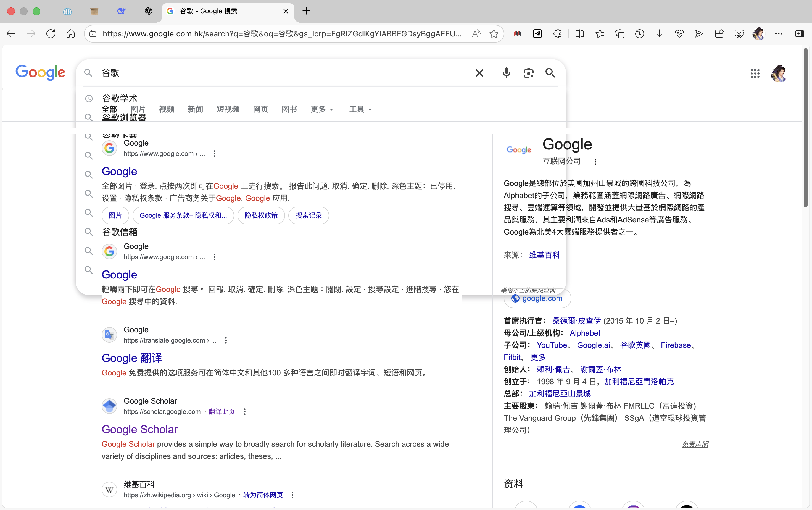Enable split screen view
Viewport: 812px width, 510px height.
[x=580, y=34]
